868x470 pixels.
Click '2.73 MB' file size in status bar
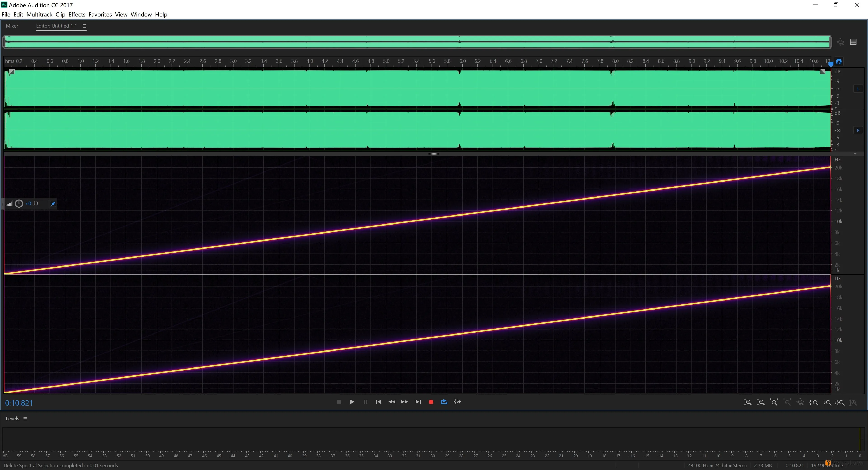[x=763, y=466]
